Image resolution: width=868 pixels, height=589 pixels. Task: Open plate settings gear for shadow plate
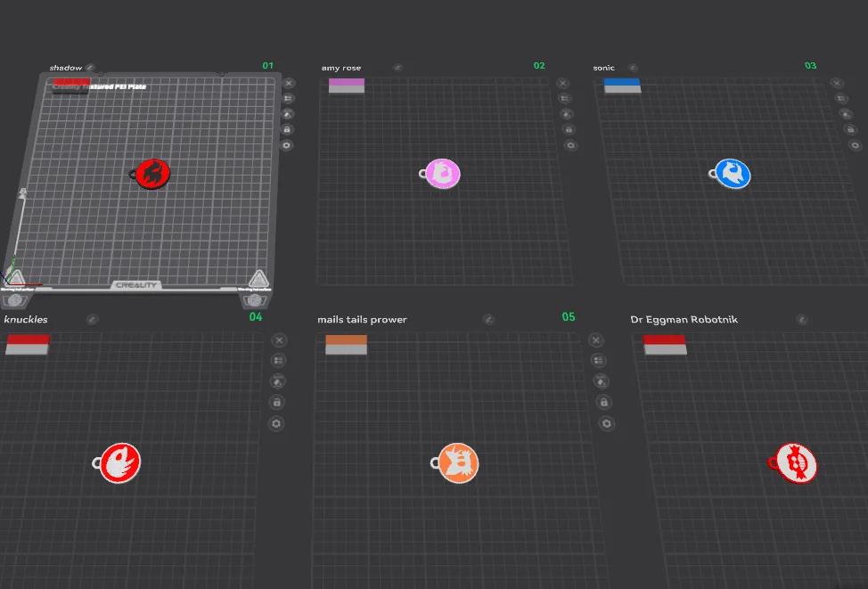click(286, 145)
